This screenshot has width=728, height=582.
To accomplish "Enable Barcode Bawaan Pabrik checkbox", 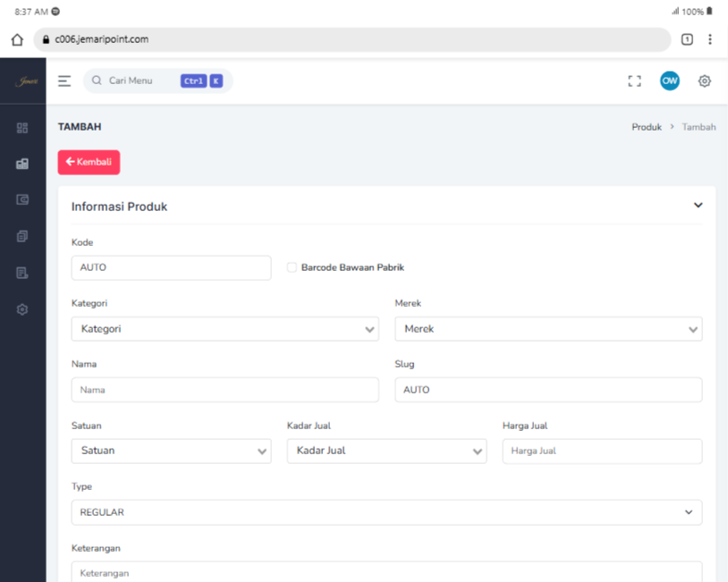I will point(292,267).
